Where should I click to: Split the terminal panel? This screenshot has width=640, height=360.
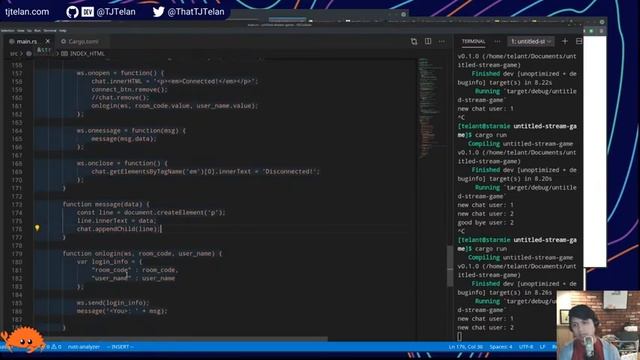579,41
